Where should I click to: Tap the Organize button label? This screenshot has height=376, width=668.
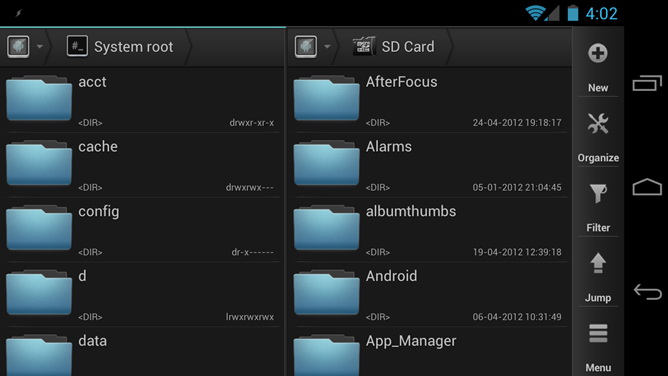598,158
